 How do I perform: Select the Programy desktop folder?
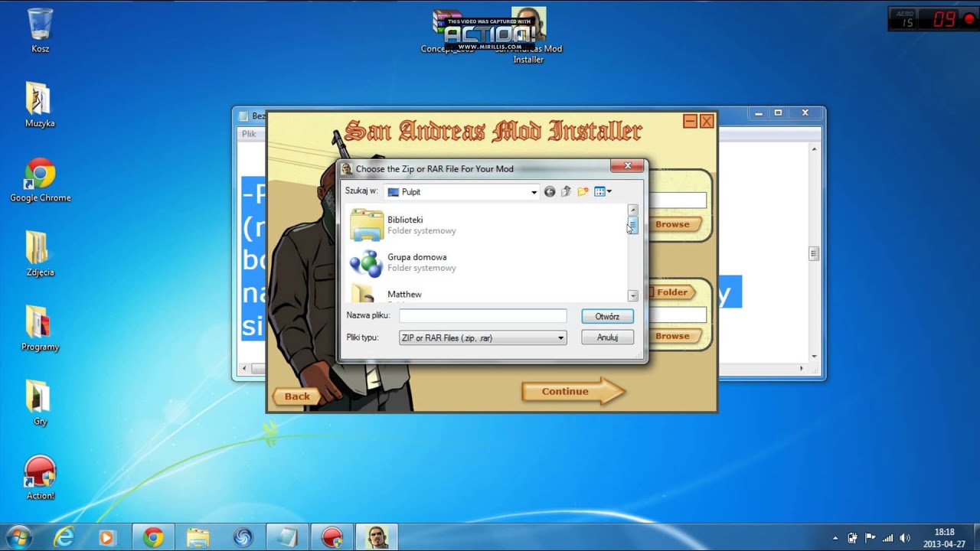click(40, 328)
